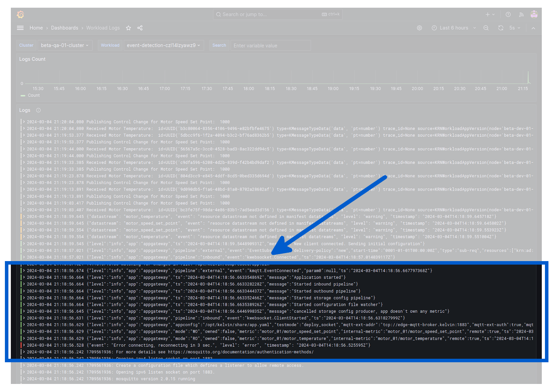Go to Home in breadcrumb
Screen dimensions: 553x392
pyautogui.click(x=36, y=28)
